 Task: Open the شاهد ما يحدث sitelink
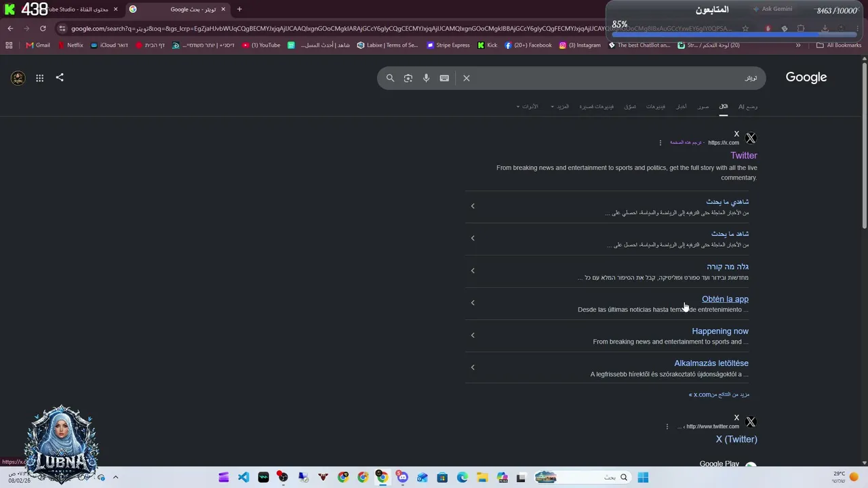[730, 234]
